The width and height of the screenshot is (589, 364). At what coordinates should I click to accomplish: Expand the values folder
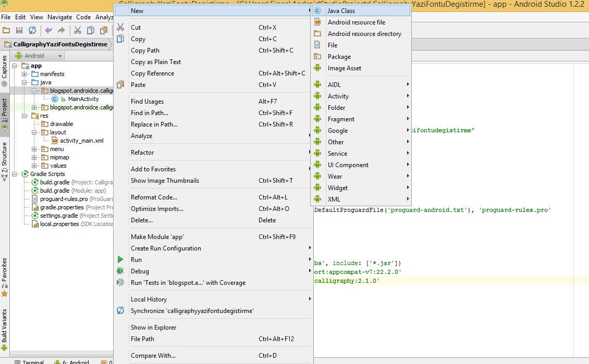(x=34, y=166)
